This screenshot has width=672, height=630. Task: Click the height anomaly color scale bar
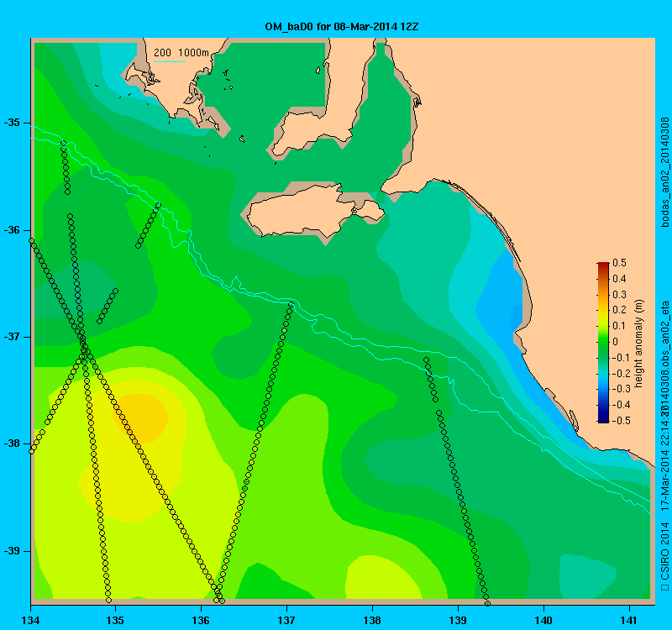point(603,343)
